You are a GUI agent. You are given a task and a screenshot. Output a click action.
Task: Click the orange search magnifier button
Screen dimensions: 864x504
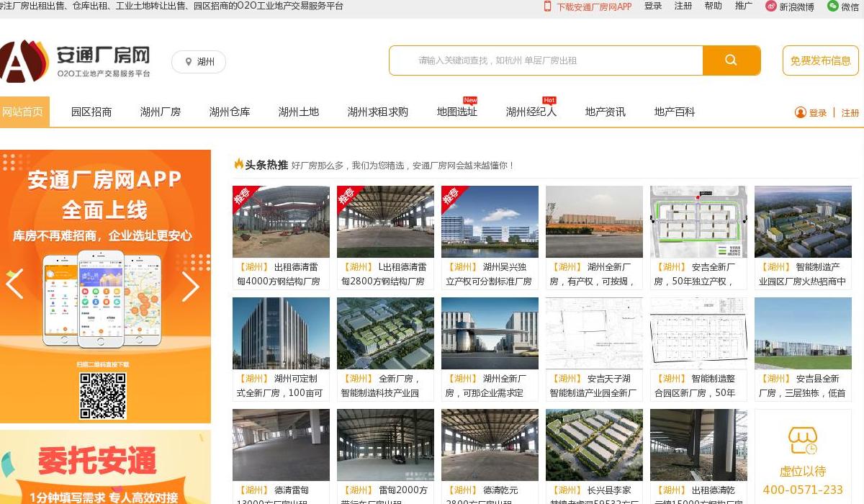[x=732, y=60]
